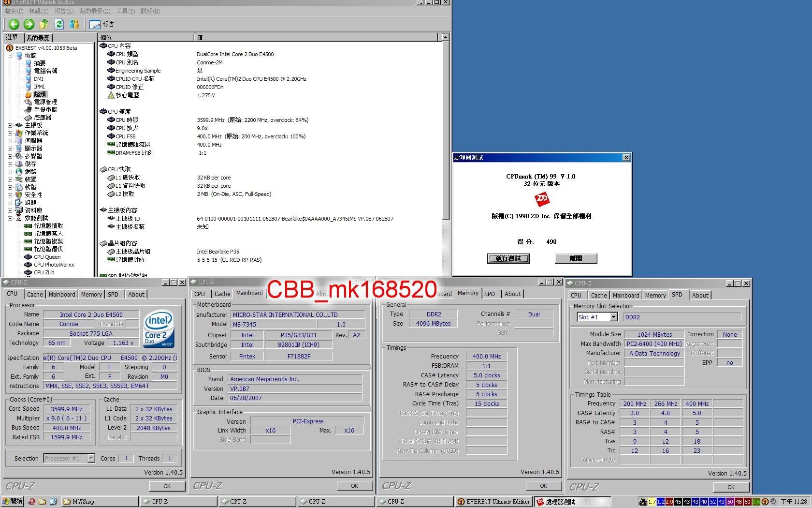Screen dimensions: 812x508
Task: Open the 檔案(F) menu
Action: point(14,11)
